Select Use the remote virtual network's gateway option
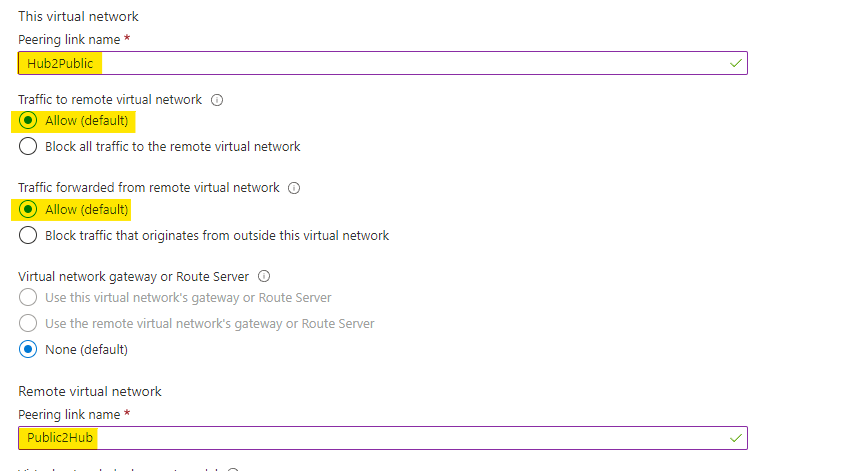The image size is (856, 471). click(29, 324)
